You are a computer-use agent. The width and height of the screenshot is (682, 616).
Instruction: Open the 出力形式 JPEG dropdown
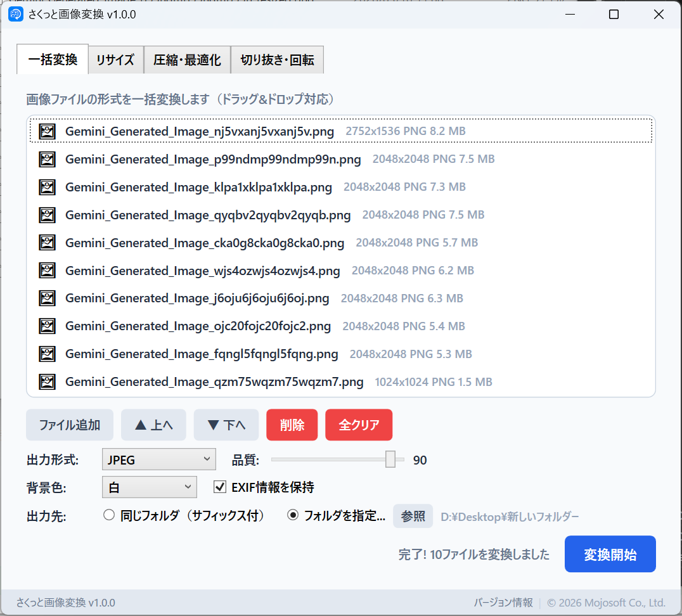pos(158,459)
